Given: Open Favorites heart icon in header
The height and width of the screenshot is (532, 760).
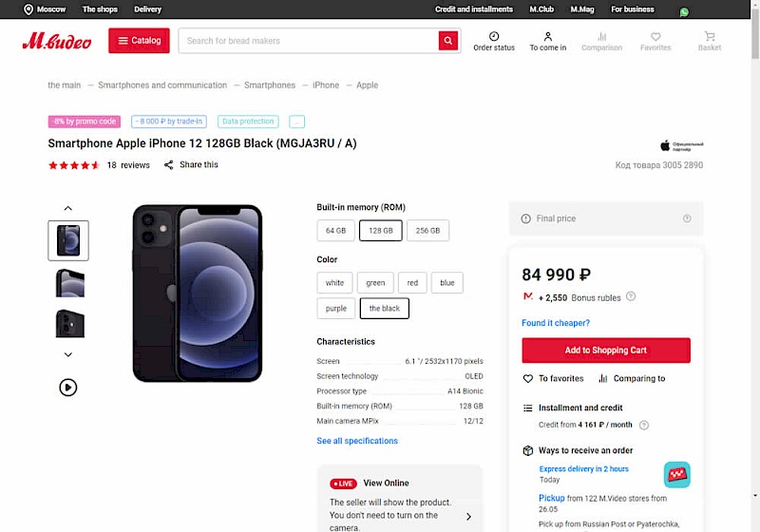Looking at the screenshot, I should point(655,37).
